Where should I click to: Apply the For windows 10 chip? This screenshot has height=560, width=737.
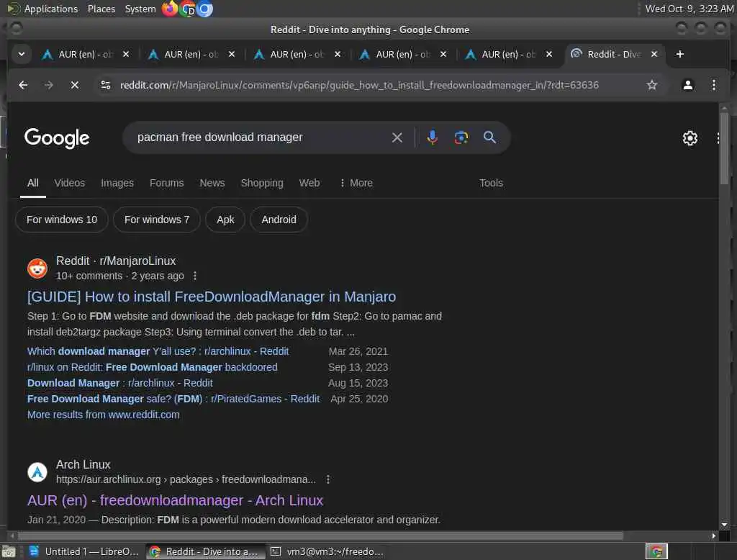click(62, 220)
